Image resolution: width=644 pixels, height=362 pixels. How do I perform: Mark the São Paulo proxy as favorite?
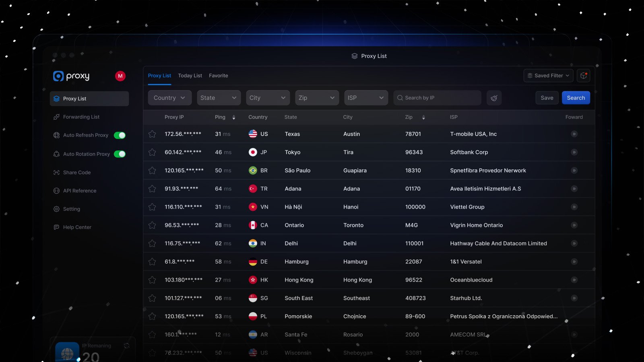152,171
